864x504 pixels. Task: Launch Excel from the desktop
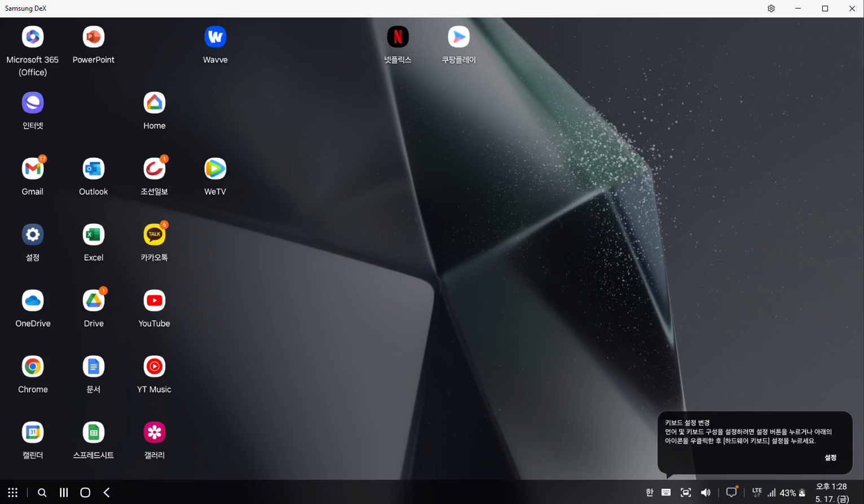[94, 235]
